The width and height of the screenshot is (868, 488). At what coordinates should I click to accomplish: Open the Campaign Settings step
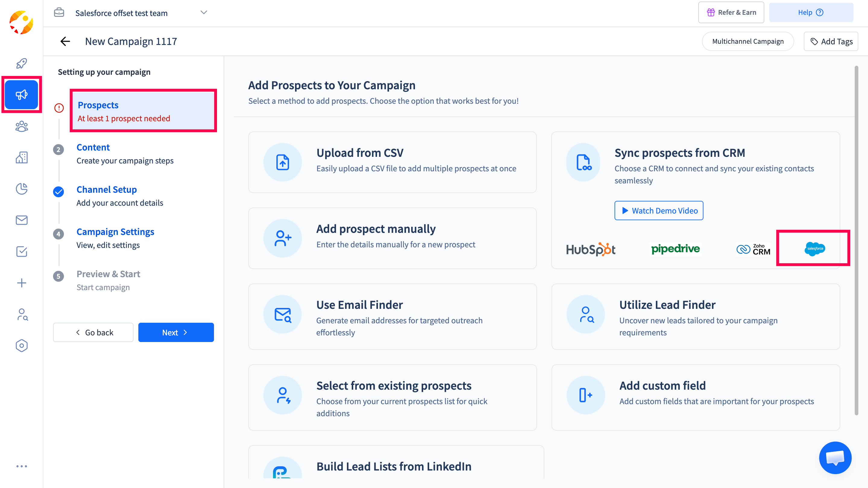click(x=115, y=232)
